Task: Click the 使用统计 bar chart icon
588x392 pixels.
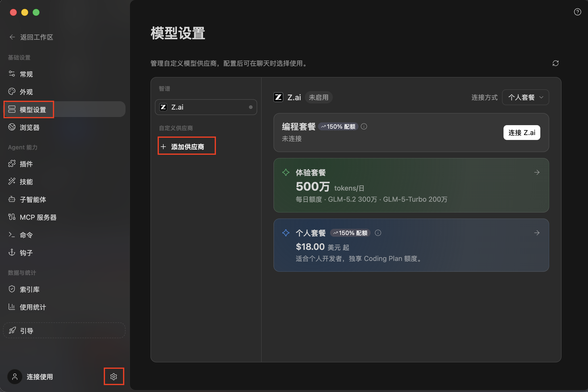Action: (x=12, y=307)
